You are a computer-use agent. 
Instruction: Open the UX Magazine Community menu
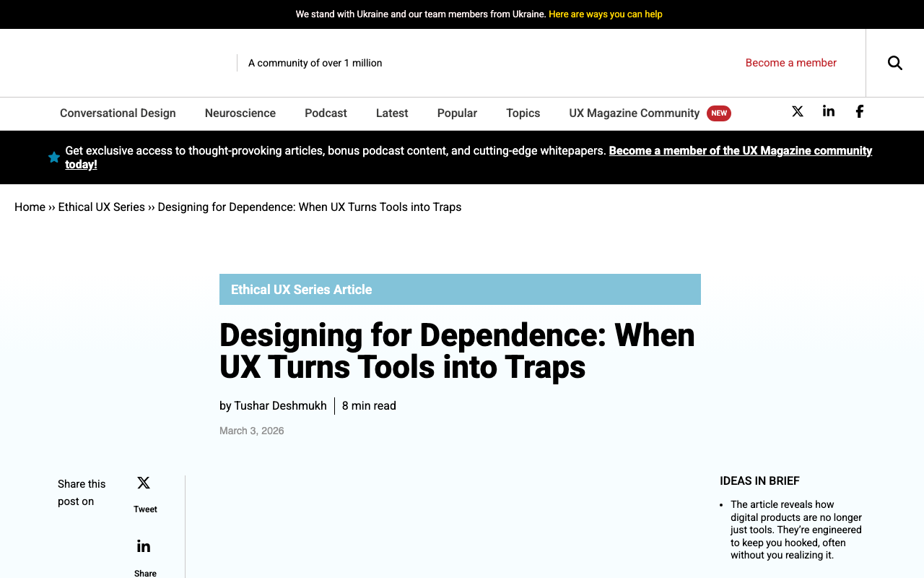click(634, 113)
